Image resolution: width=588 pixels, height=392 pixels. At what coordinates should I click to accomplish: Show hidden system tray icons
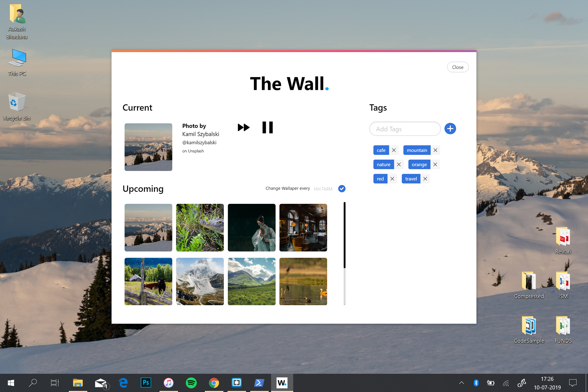click(461, 383)
